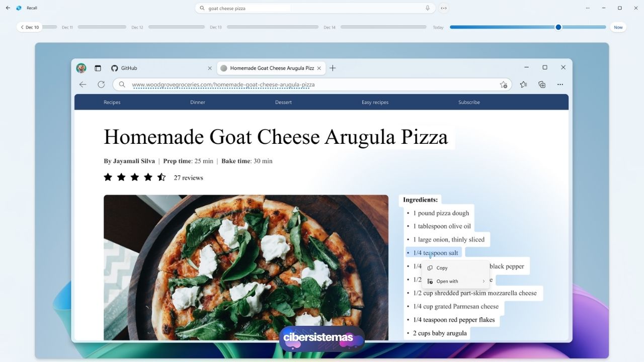
Task: Click the code brackets button beside search
Action: (444, 8)
